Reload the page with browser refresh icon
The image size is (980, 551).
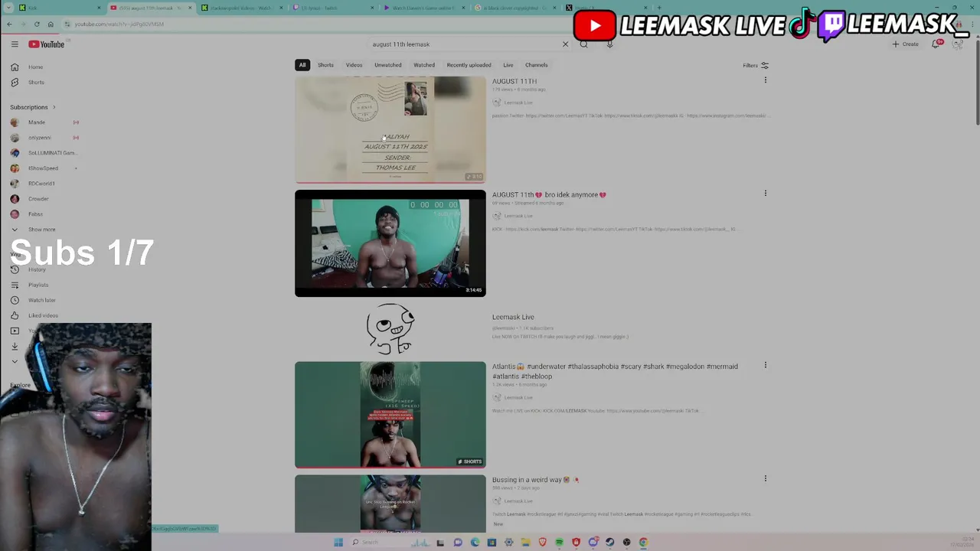pos(37,24)
